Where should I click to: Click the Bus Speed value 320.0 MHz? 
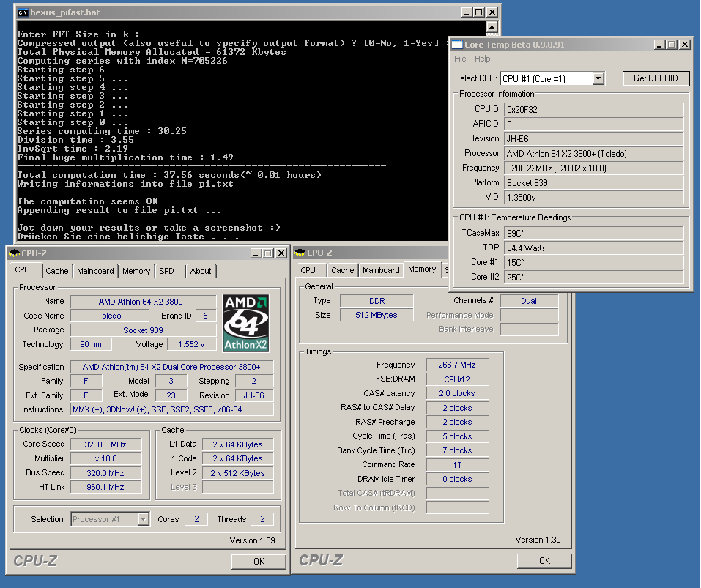[106, 473]
